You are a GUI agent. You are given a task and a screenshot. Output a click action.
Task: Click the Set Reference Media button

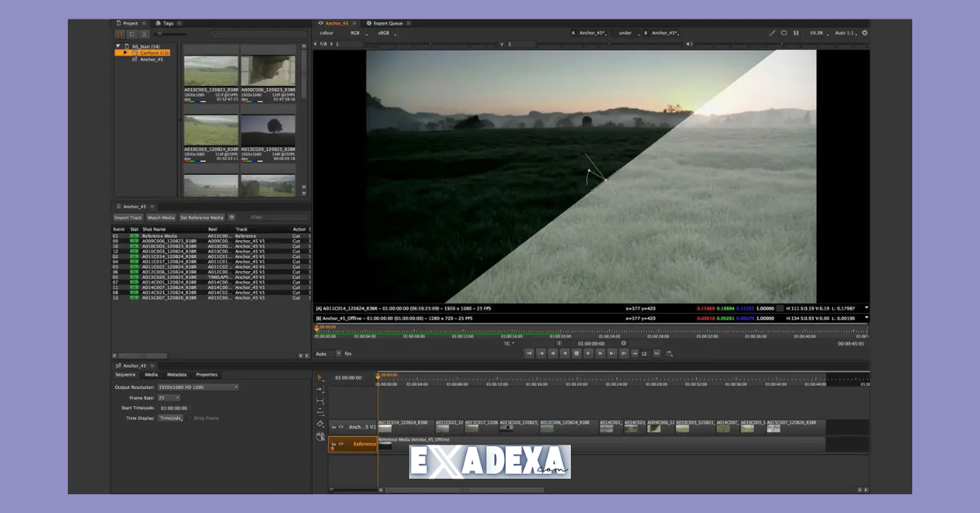coord(203,217)
